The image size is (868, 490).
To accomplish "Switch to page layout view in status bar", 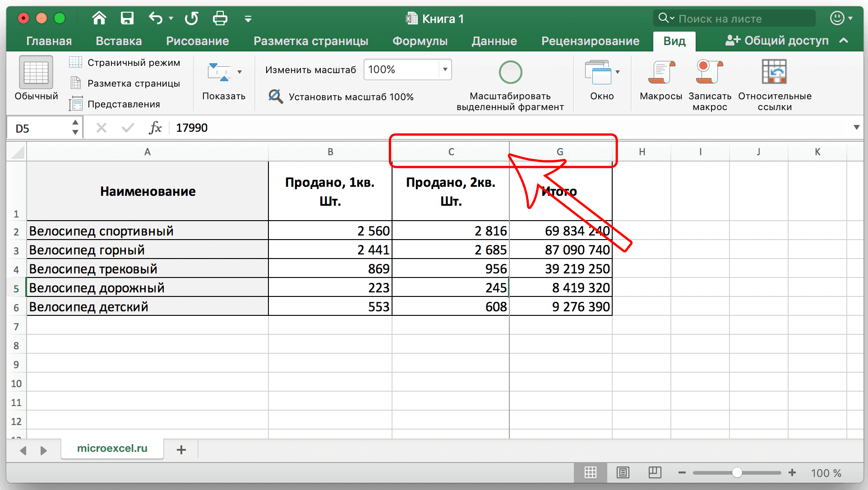I will pos(623,472).
